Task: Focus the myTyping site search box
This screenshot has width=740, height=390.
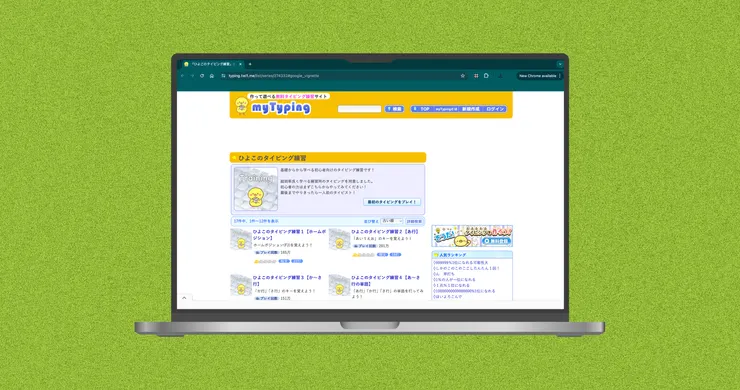Action: tap(359, 109)
